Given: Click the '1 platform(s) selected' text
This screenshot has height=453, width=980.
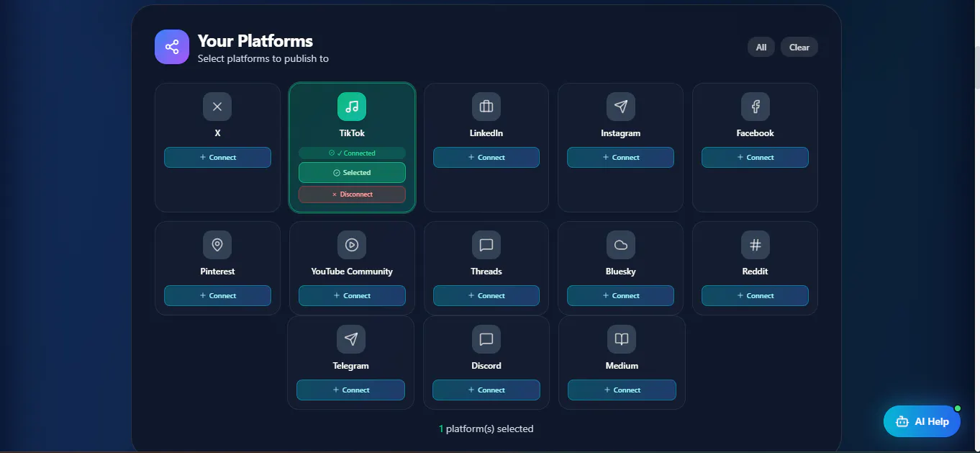Looking at the screenshot, I should 486,429.
